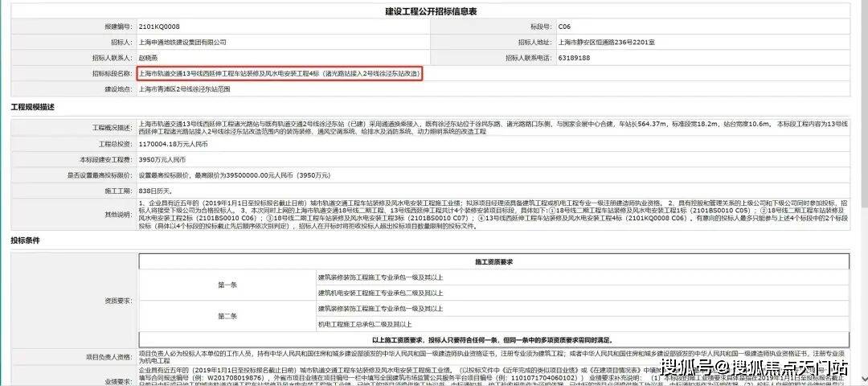The height and width of the screenshot is (386, 868).
Task: Click the 工程总投资 field label
Action: [x=115, y=144]
